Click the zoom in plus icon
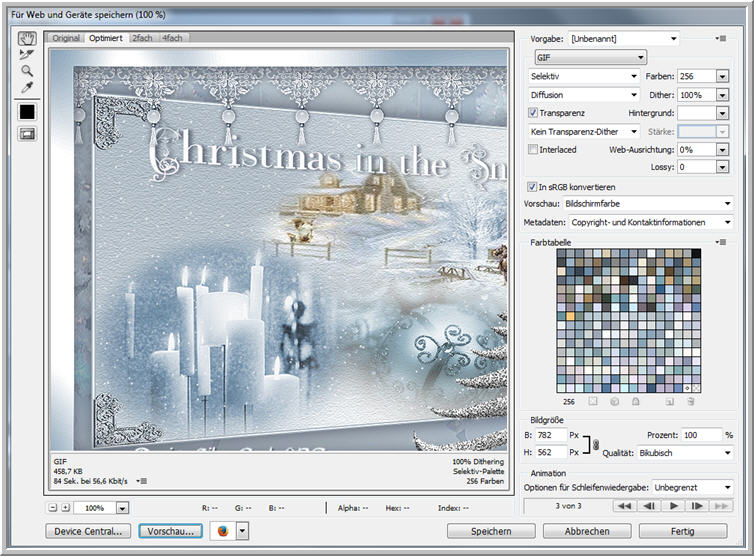 point(65,507)
